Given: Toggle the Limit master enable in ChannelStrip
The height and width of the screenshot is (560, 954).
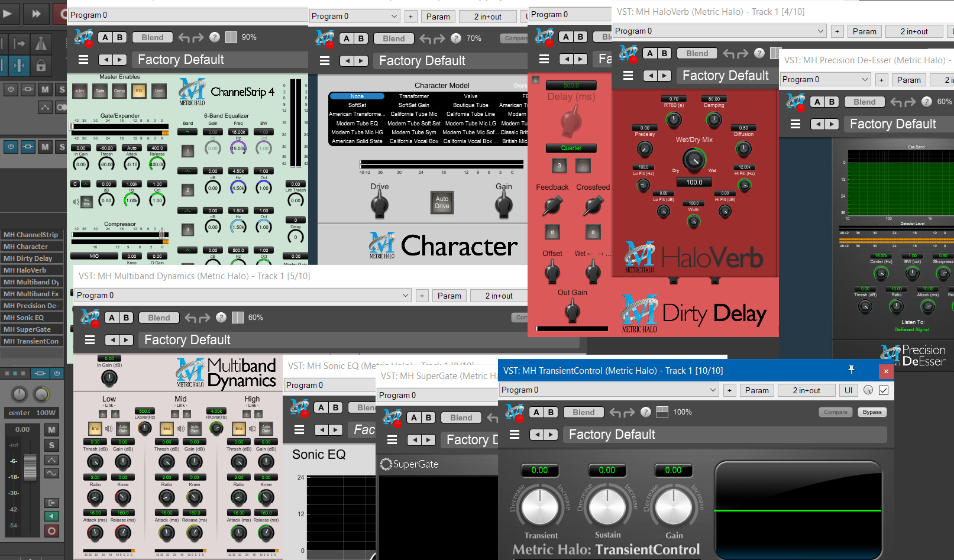Looking at the screenshot, I should click(x=159, y=90).
